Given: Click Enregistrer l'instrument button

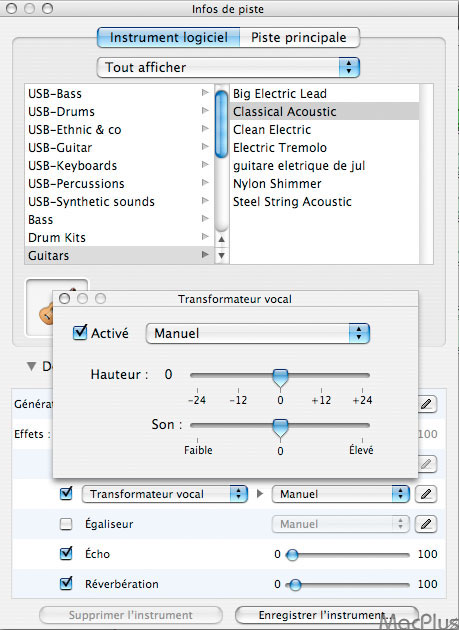Looking at the screenshot, I should (327, 615).
